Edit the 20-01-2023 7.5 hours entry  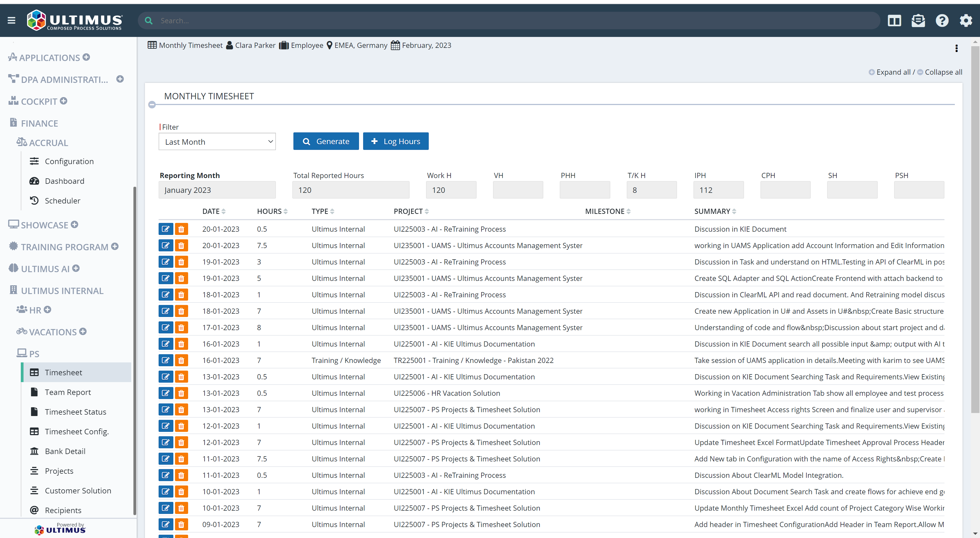(166, 245)
